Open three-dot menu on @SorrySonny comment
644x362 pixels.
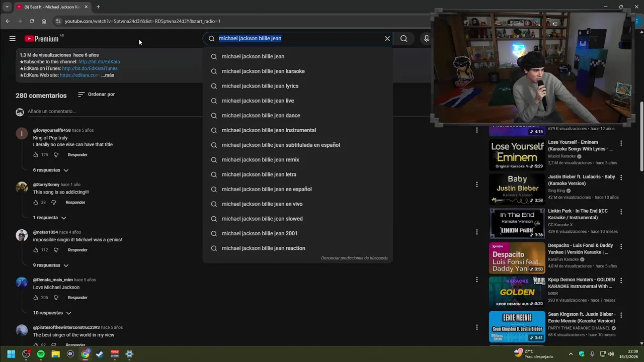(x=477, y=185)
